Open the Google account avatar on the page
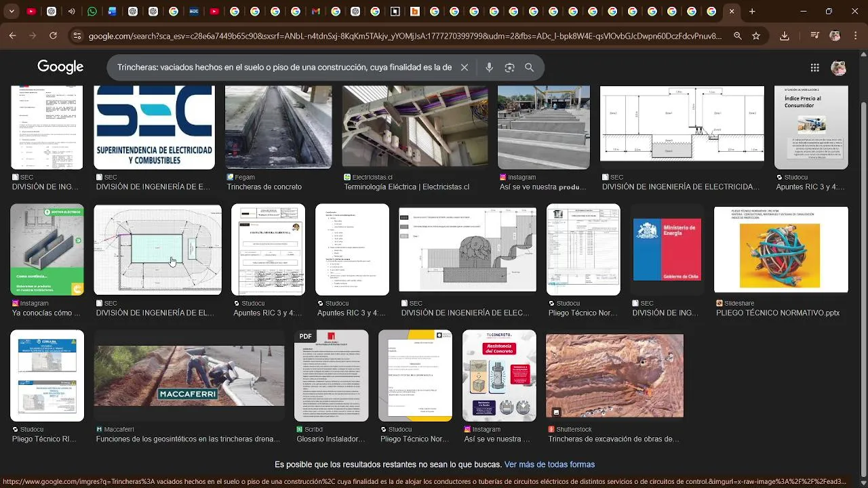 [x=839, y=68]
